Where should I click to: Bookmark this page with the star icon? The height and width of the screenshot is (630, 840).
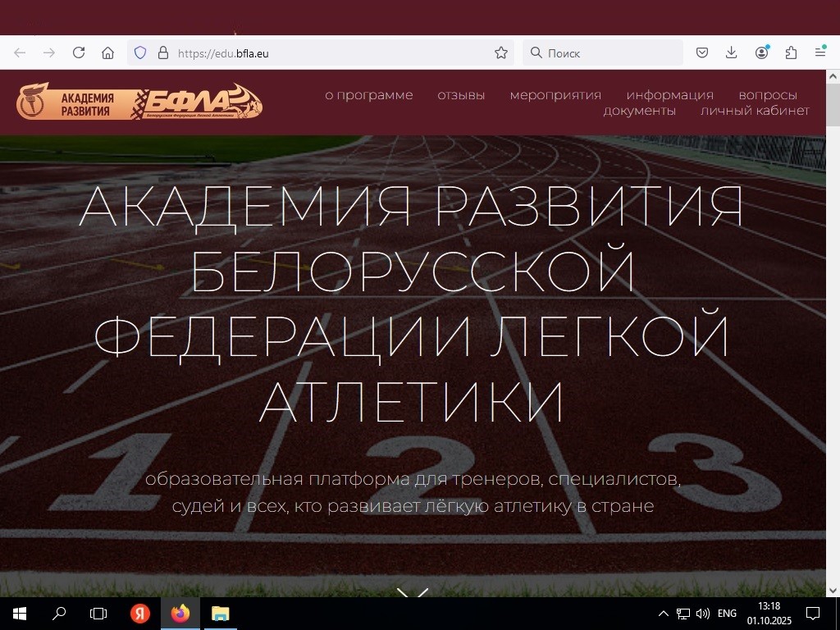501,52
